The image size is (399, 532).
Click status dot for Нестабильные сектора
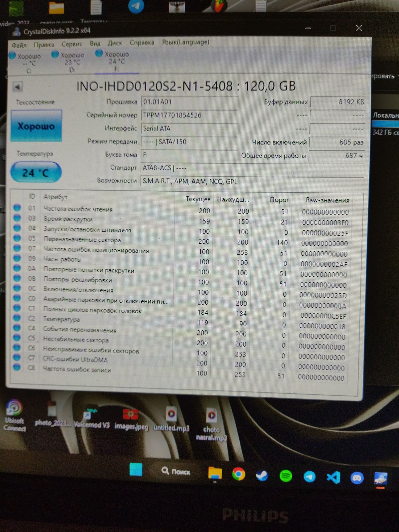pyautogui.click(x=17, y=338)
